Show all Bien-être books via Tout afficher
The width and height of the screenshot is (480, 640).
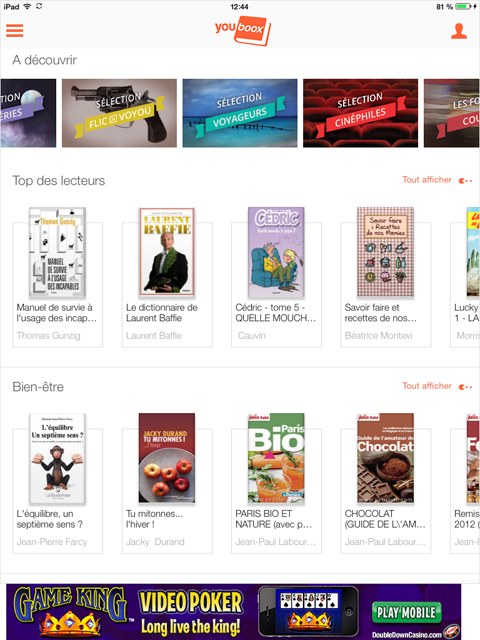coord(427,386)
